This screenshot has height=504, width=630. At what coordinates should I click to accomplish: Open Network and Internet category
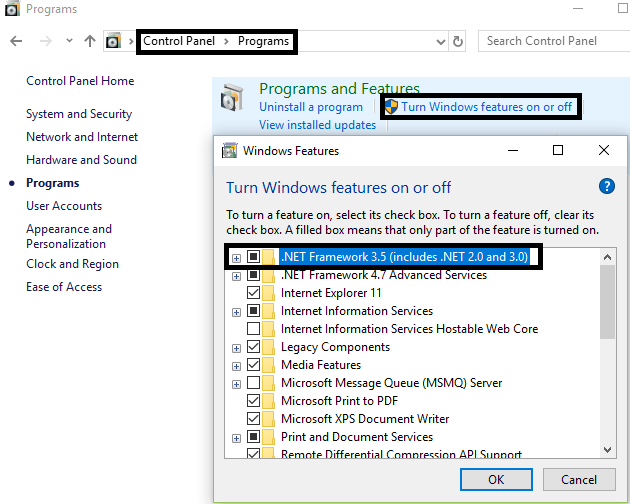tap(82, 137)
